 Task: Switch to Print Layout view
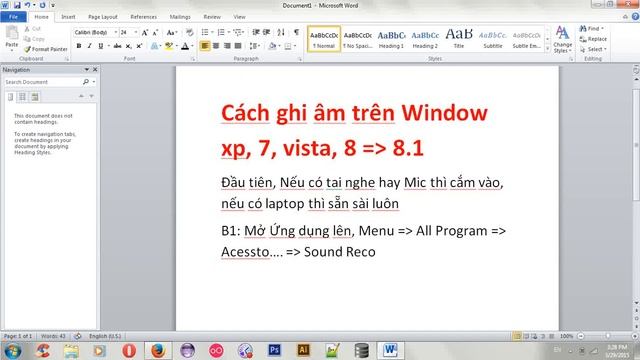(517, 336)
